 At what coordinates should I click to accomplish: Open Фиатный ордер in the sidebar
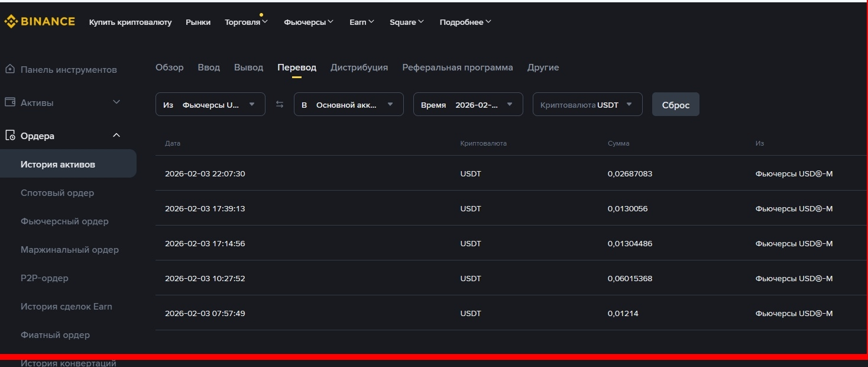tap(55, 335)
